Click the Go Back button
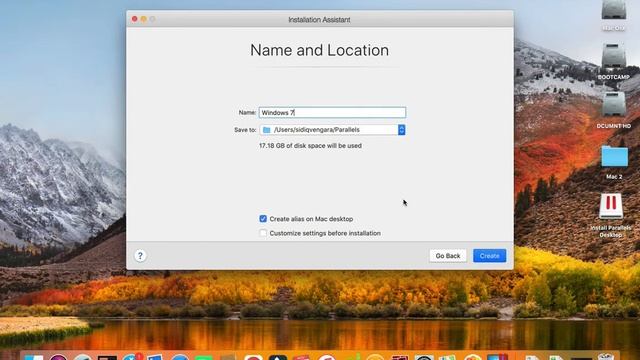This screenshot has width=640, height=360. [448, 256]
